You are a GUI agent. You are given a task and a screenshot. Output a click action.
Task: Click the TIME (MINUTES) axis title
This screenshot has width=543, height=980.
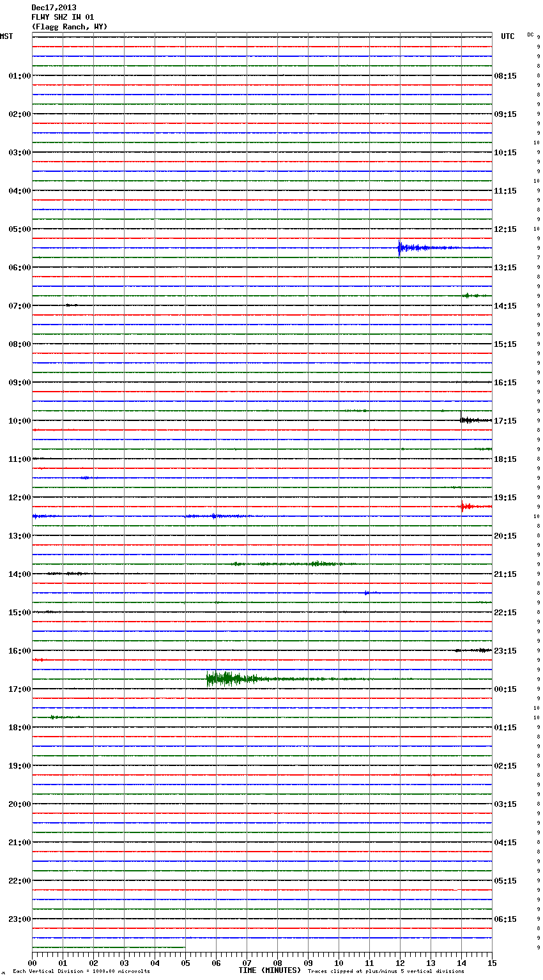pyautogui.click(x=270, y=970)
